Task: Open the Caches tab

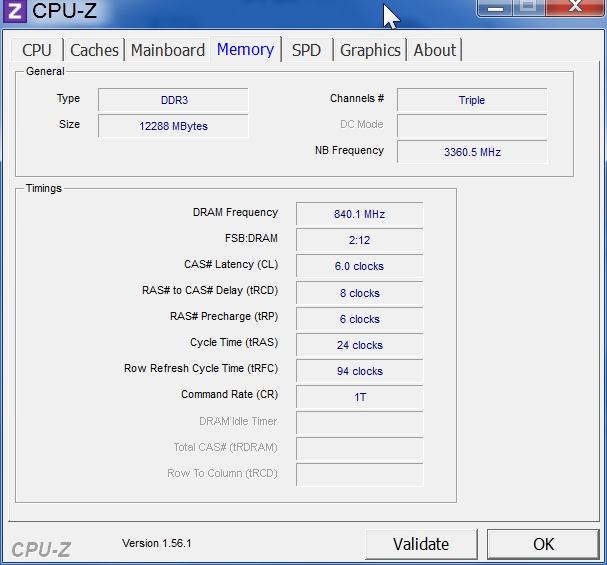Action: click(94, 50)
